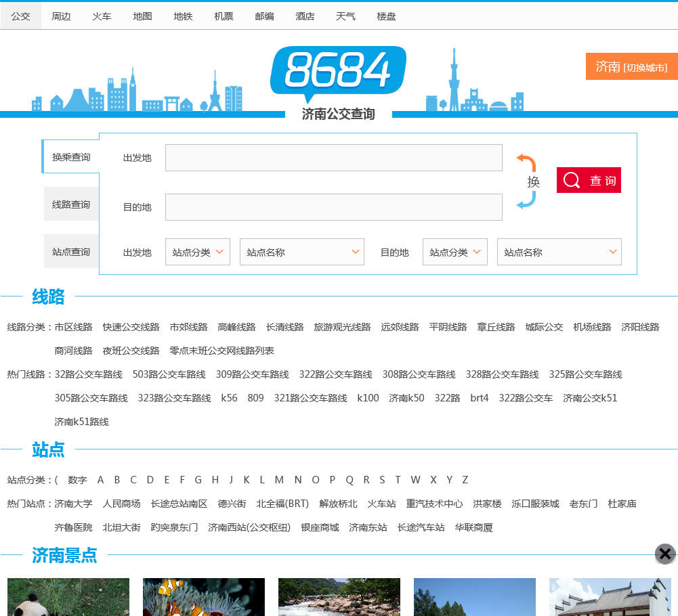Open the 32路公交车路线 hot route link
This screenshot has height=616, width=678.
click(89, 374)
